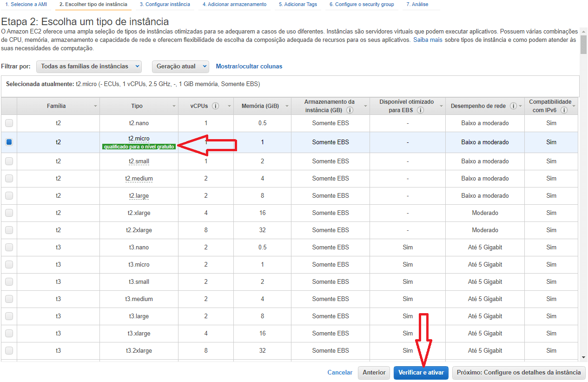Click 'qualificado para o nível gratuito' badge

[x=139, y=147]
